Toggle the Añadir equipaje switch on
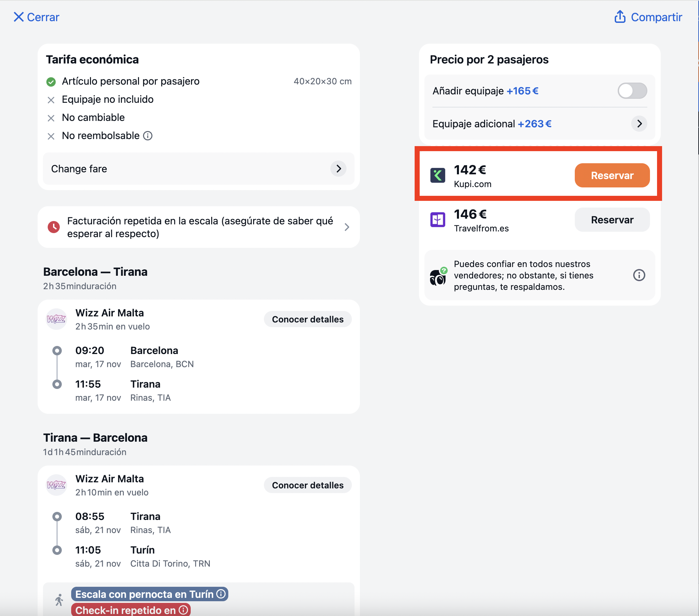Image resolution: width=699 pixels, height=616 pixels. pyautogui.click(x=632, y=91)
